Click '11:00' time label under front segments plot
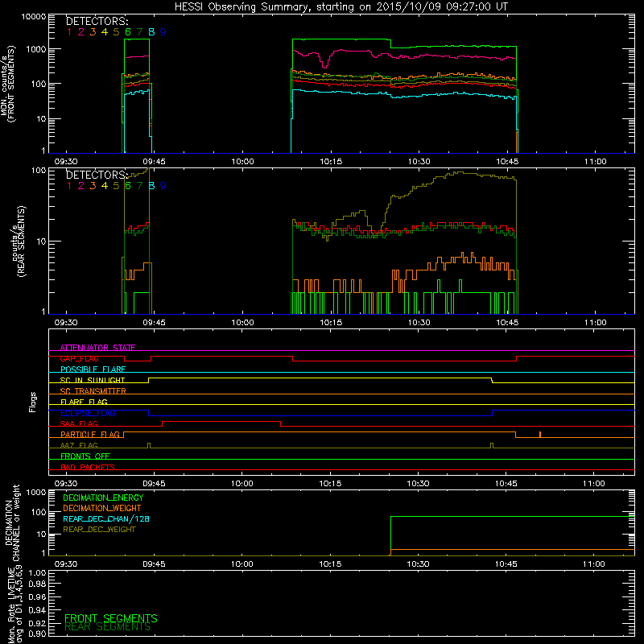Screen dimensions: 644x644 tap(595, 162)
